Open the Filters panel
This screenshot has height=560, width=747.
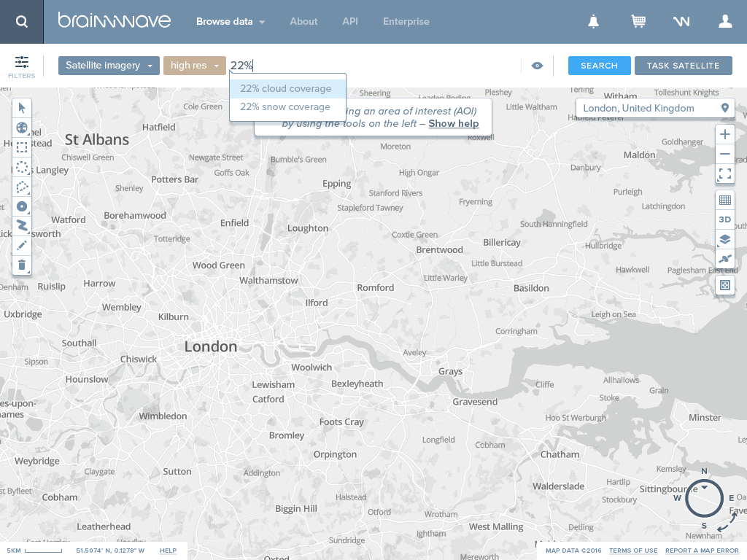(21, 66)
